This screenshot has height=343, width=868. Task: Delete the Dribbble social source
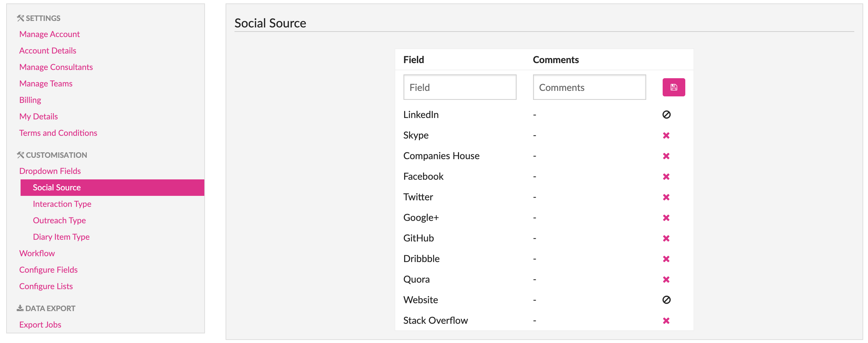pyautogui.click(x=666, y=259)
